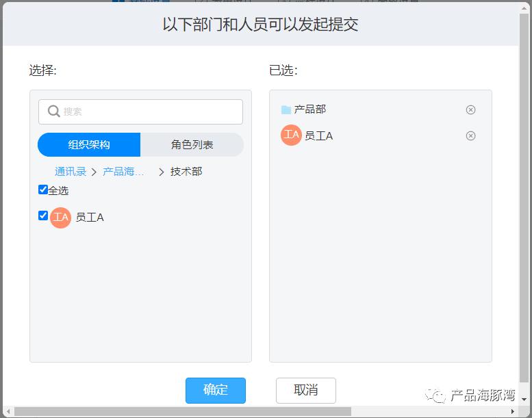
Task: Remove 员工A from selected list
Action: click(x=470, y=135)
